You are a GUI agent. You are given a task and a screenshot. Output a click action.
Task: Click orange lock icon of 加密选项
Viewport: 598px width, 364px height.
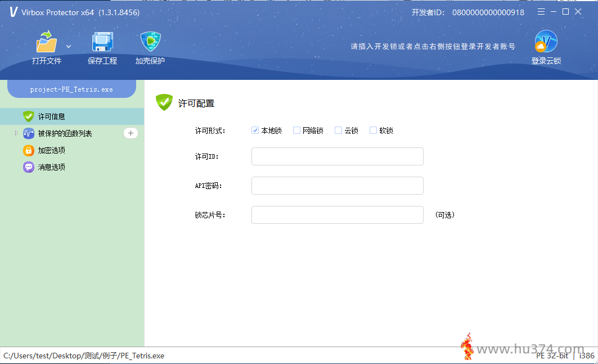coord(29,150)
